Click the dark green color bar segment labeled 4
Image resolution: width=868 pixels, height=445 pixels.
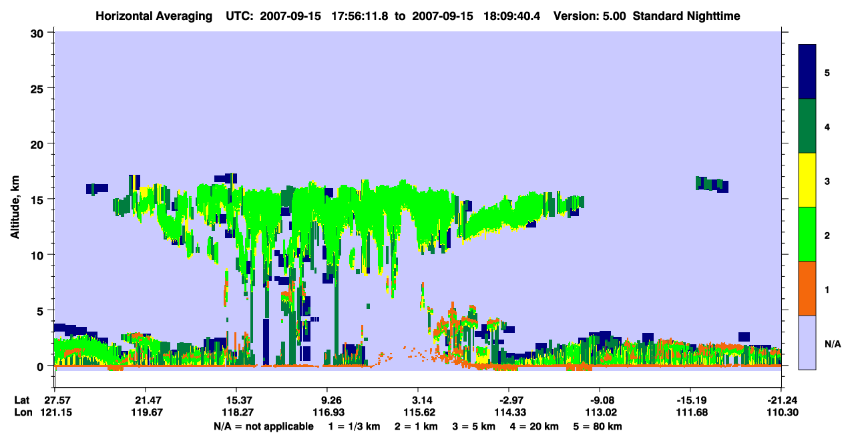point(807,126)
